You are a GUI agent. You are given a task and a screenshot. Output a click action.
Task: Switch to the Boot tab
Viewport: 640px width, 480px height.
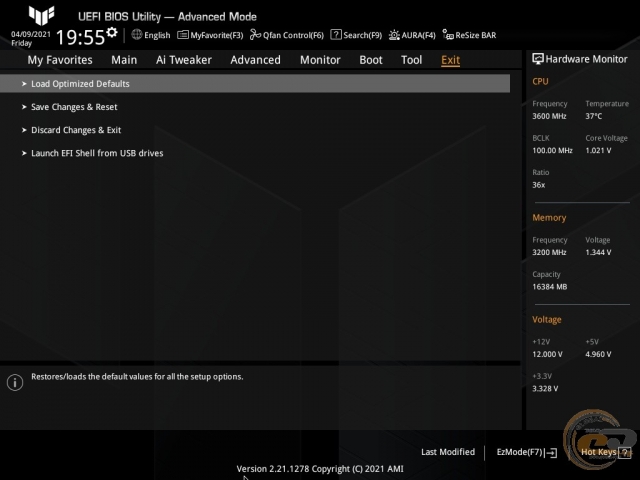(371, 60)
